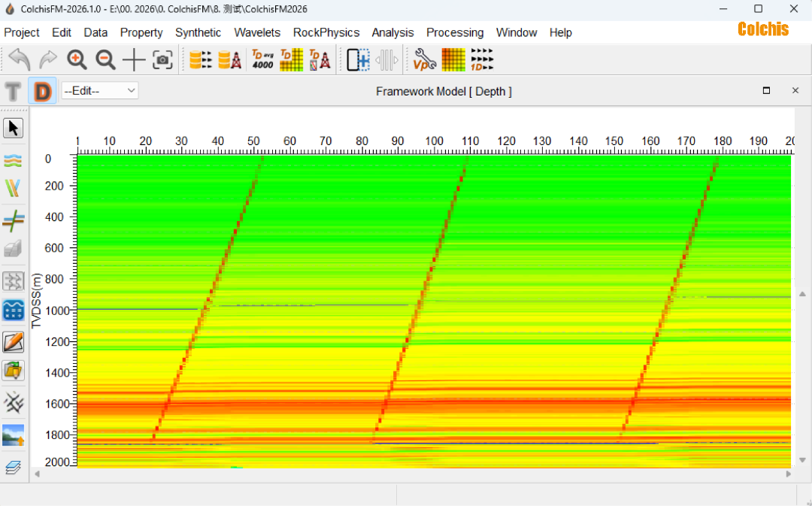Click the database with well derrick icon
Image resolution: width=812 pixels, height=506 pixels.
click(x=229, y=60)
